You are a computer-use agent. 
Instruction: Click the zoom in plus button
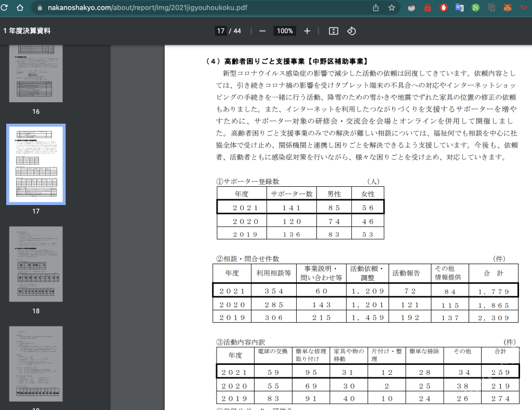click(x=307, y=31)
